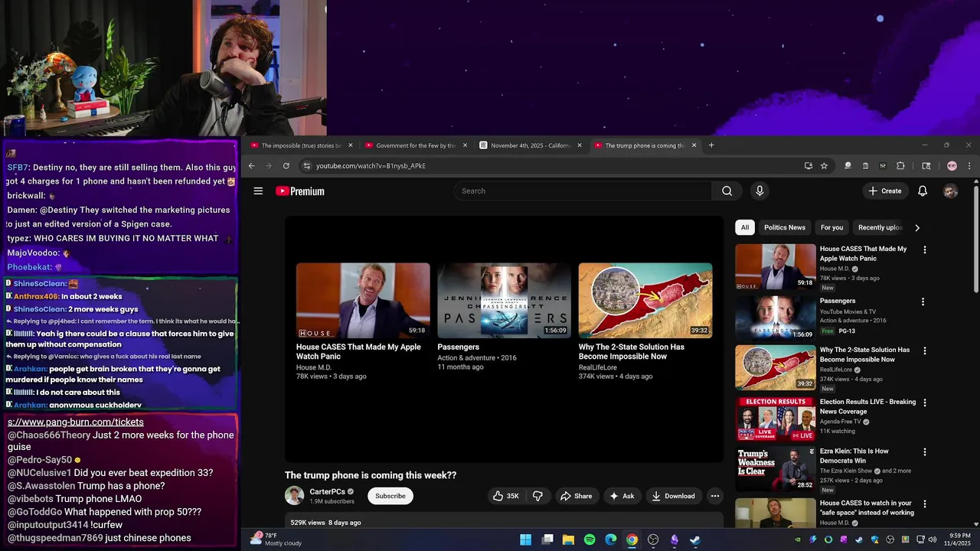Activate voice search microphone
The width and height of the screenshot is (980, 551).
pyautogui.click(x=759, y=191)
